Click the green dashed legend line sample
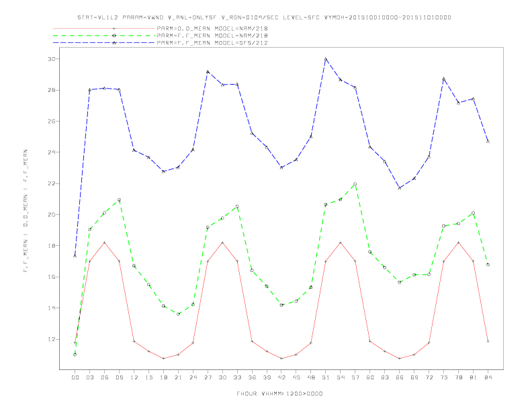Image resolution: width=532 pixels, height=411 pixels. tap(104, 36)
